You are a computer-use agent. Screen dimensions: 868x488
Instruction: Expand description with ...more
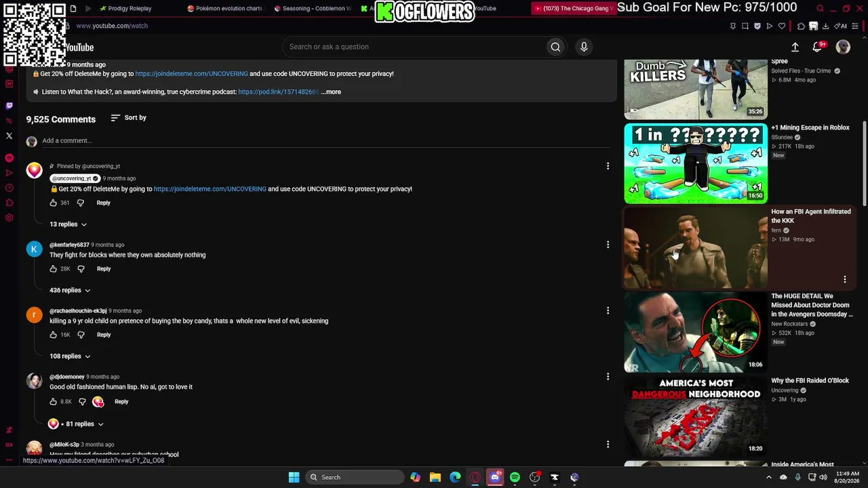331,92
